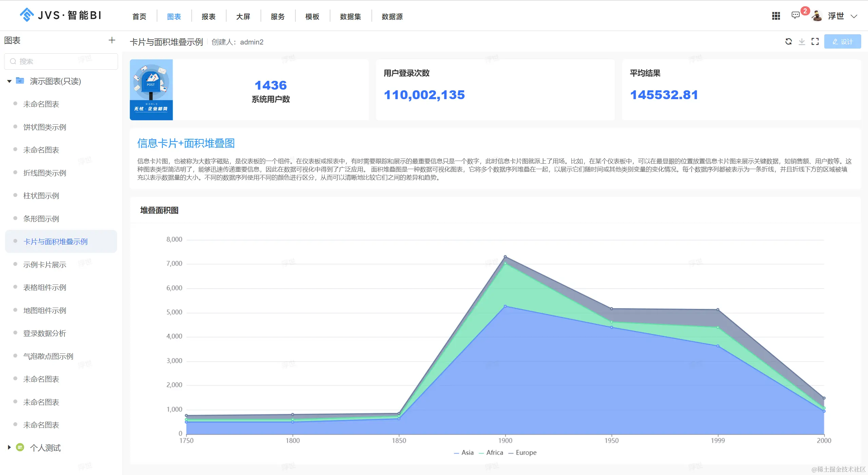Collapse the 演示图表(只读) folder
Viewport: 868px width, 475px height.
pos(9,81)
